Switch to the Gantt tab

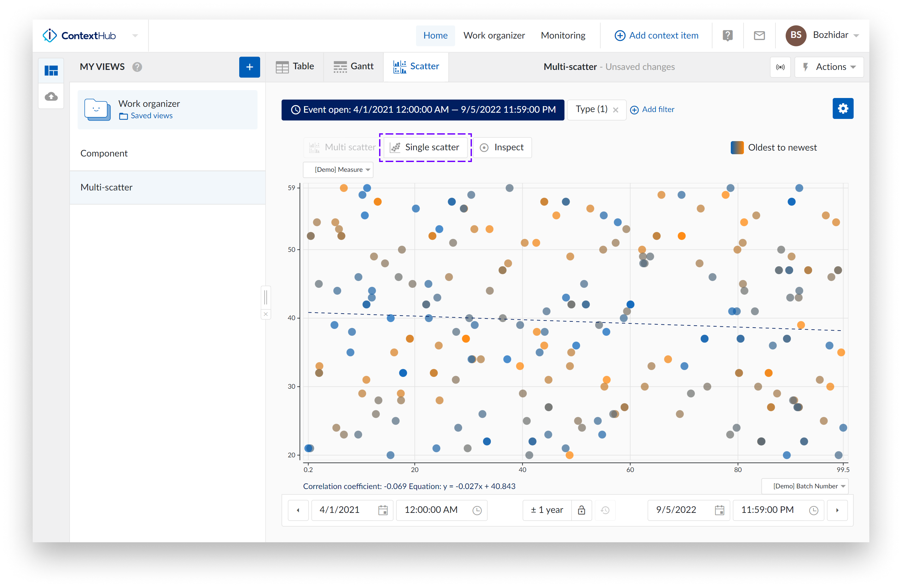353,66
